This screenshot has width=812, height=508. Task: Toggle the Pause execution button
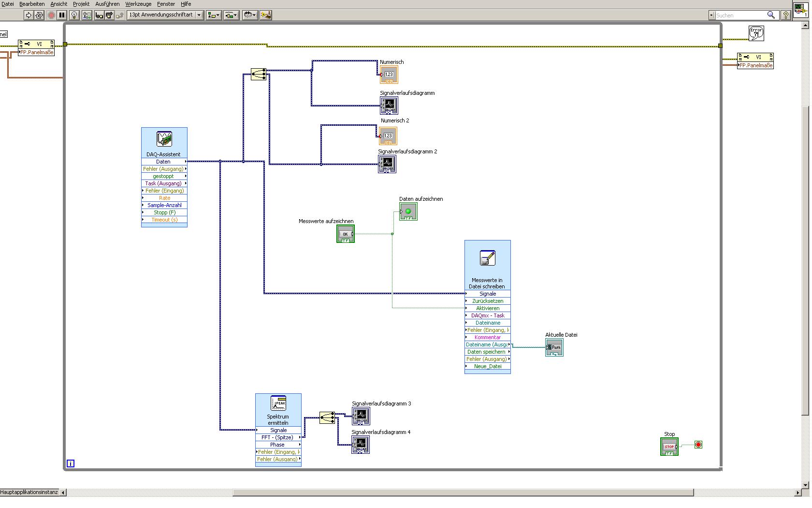coord(62,15)
